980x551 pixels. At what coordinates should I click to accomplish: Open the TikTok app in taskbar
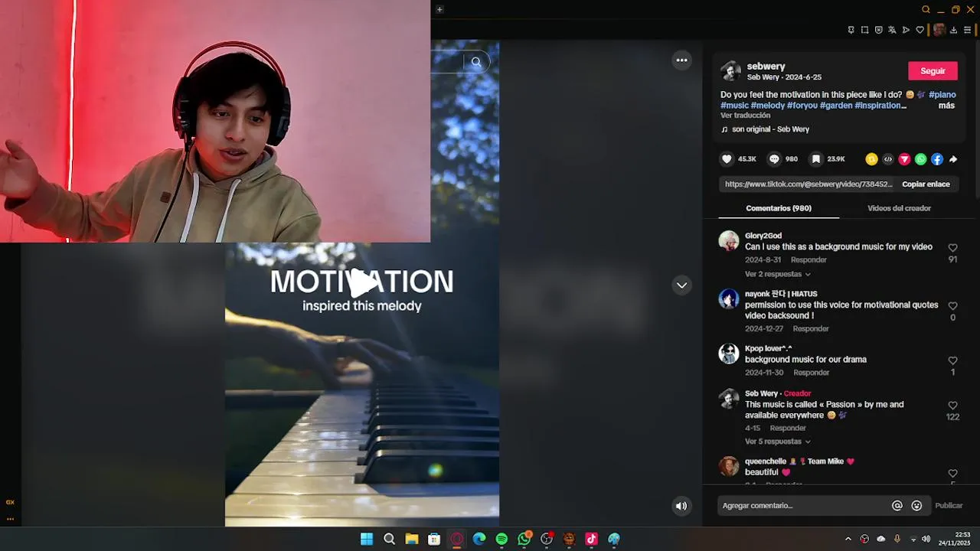tap(591, 539)
